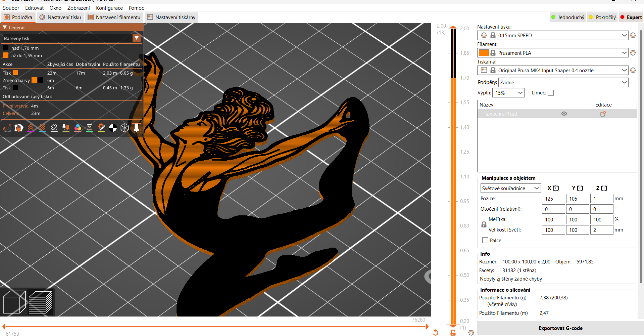644x336 pixels.
Task: Toggle the scale proportions lock
Action: [484, 224]
